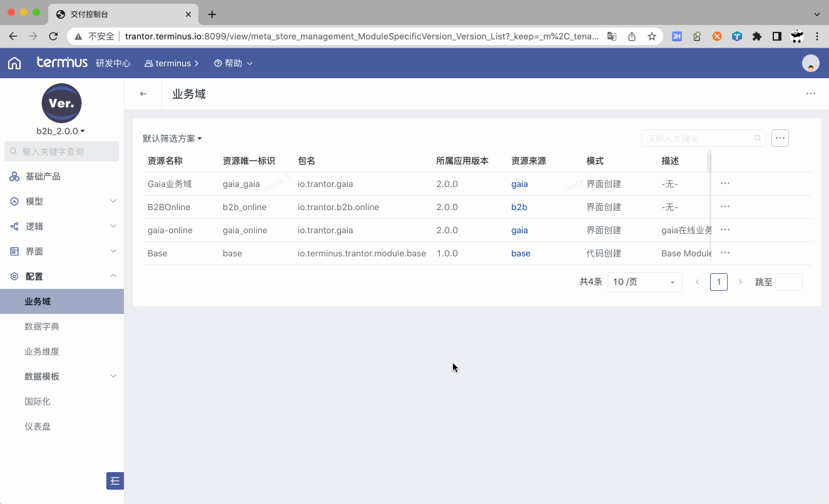The height and width of the screenshot is (504, 829).
Task: Click the translate icon in address bar
Action: pos(612,36)
